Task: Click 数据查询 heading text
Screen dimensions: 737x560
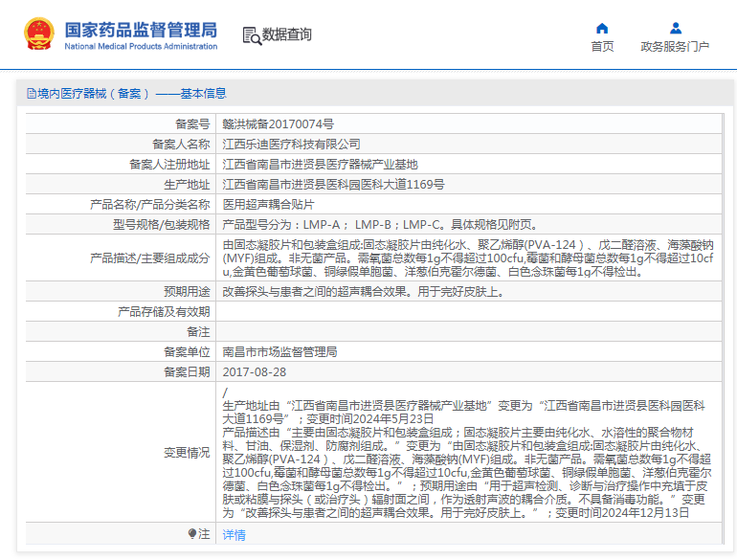Action: (287, 34)
